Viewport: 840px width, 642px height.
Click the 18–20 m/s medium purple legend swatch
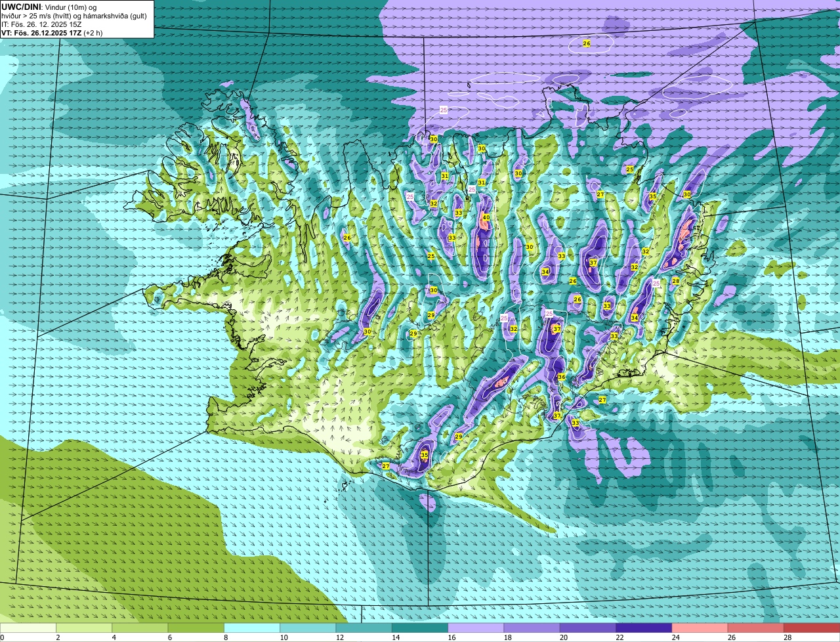point(532,628)
